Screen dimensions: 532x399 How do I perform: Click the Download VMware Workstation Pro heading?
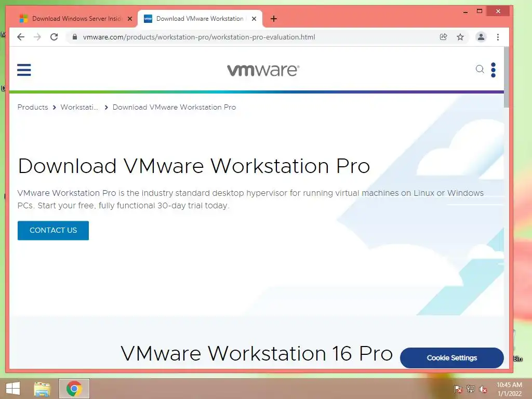(x=194, y=166)
